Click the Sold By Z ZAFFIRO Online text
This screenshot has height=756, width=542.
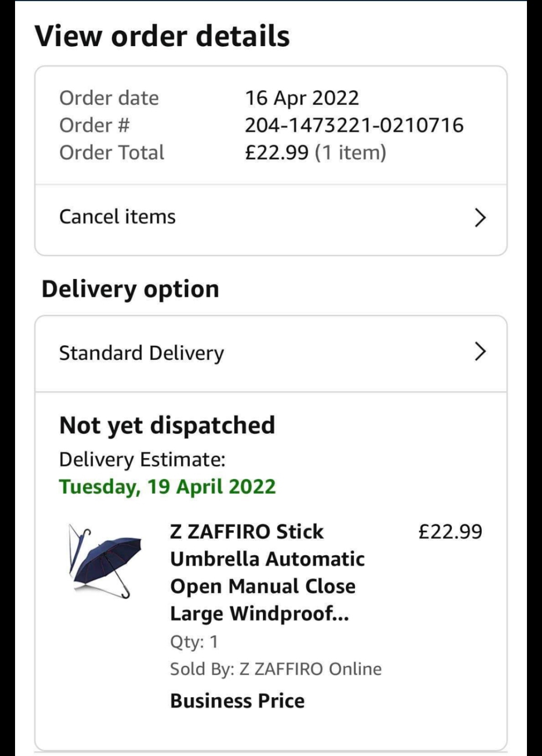275,669
